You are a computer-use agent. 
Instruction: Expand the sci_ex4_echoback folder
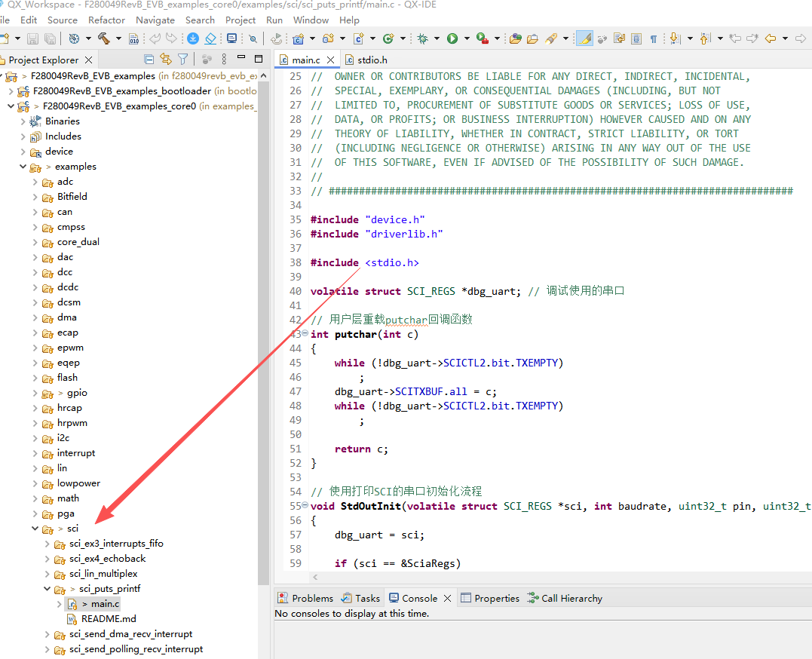point(47,559)
